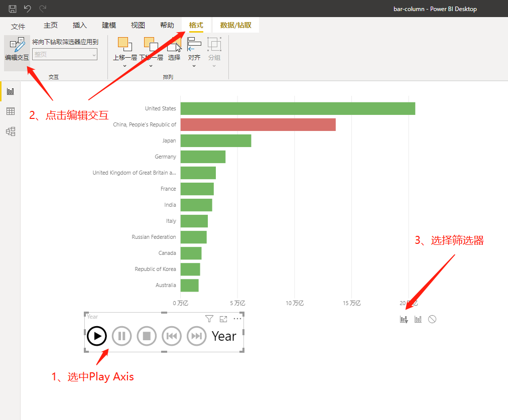
Task: Click the red China bar in chart
Action: pyautogui.click(x=258, y=124)
